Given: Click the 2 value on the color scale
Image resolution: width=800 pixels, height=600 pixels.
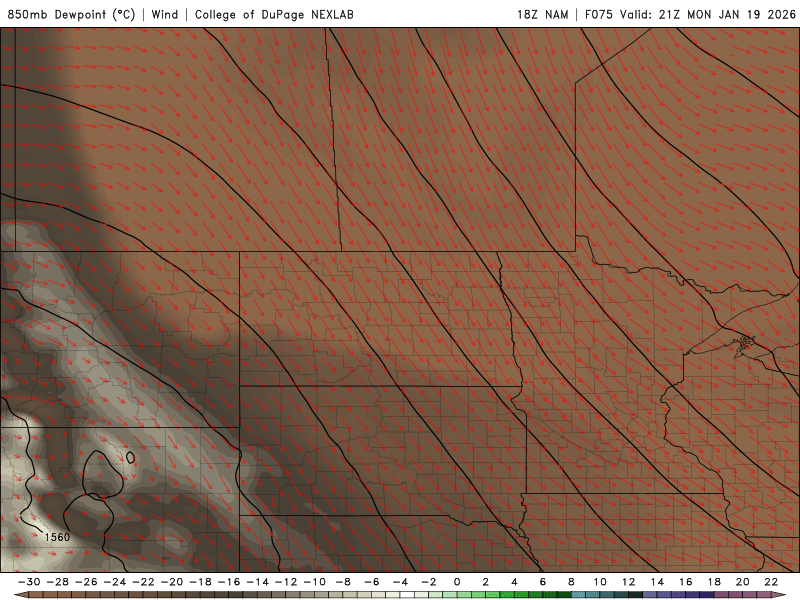Looking at the screenshot, I should 486,582.
